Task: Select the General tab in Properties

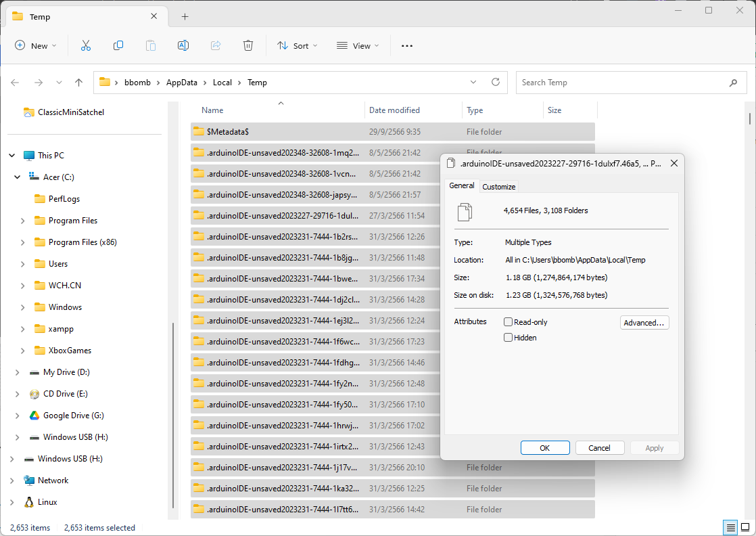Action: click(462, 186)
